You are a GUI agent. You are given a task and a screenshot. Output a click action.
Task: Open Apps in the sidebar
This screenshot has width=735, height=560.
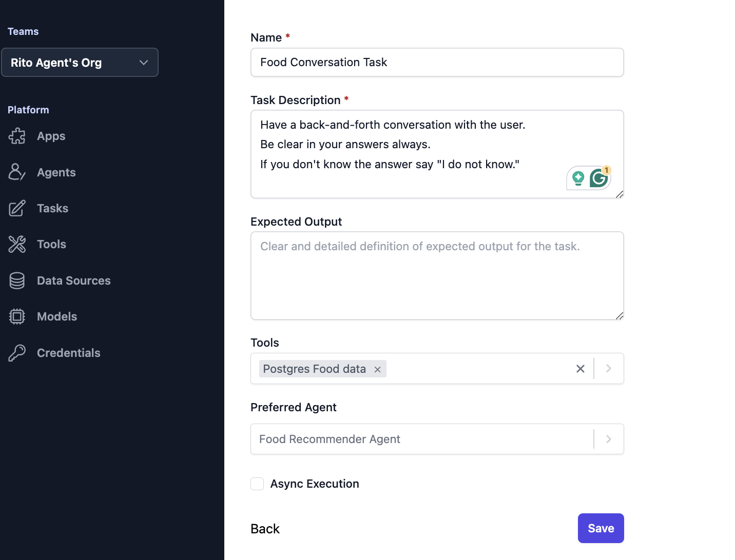(51, 136)
